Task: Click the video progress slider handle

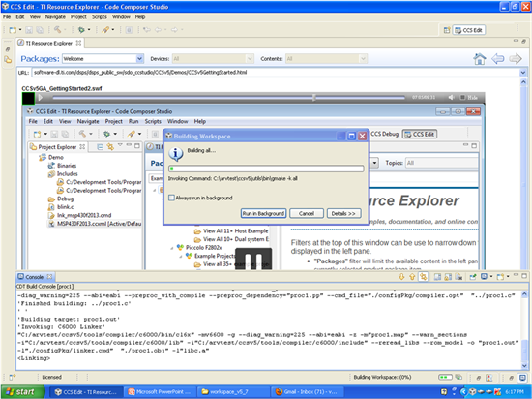Action: click(x=314, y=98)
